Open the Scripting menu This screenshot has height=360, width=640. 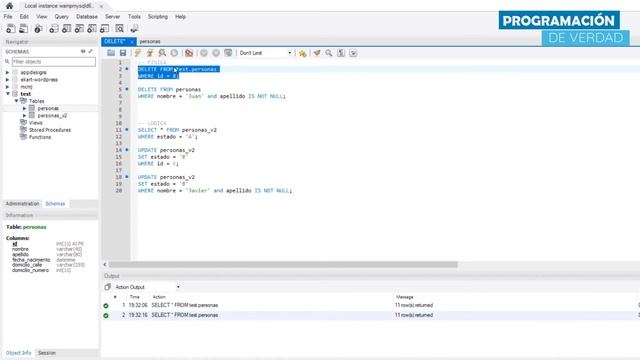[x=158, y=17]
